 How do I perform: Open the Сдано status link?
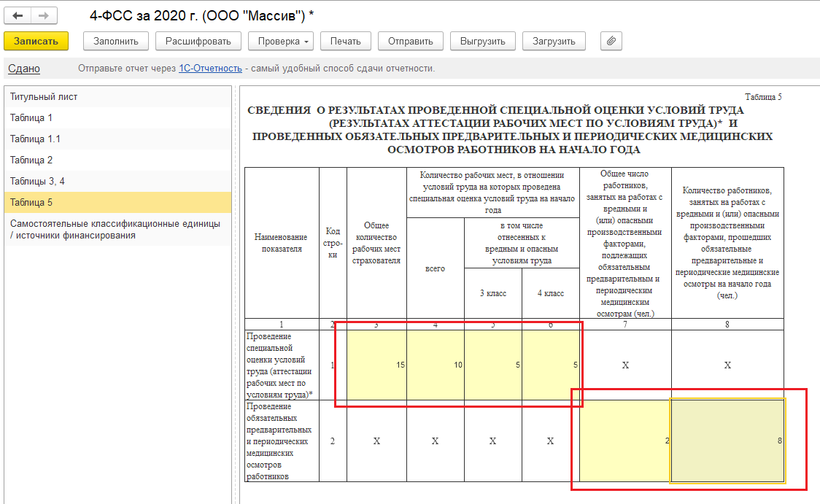click(24, 69)
